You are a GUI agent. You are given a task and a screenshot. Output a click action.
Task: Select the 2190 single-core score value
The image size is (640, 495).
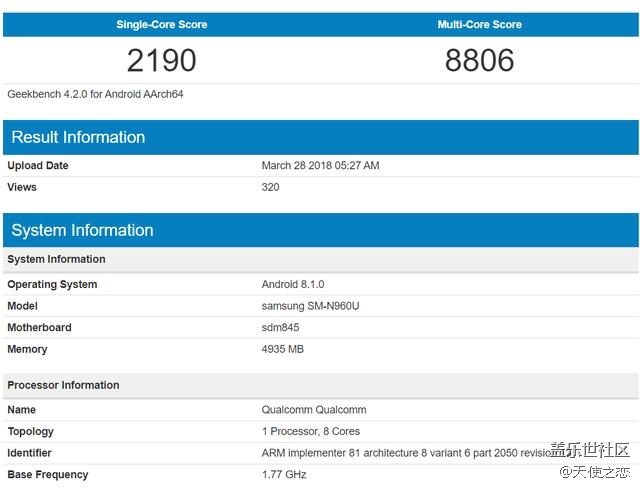pos(162,60)
